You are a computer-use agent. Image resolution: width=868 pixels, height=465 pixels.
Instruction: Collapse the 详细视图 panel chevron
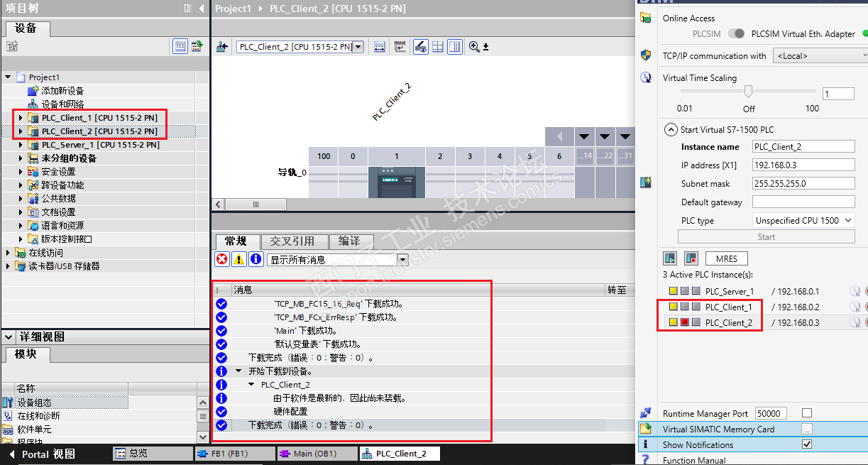click(9, 337)
